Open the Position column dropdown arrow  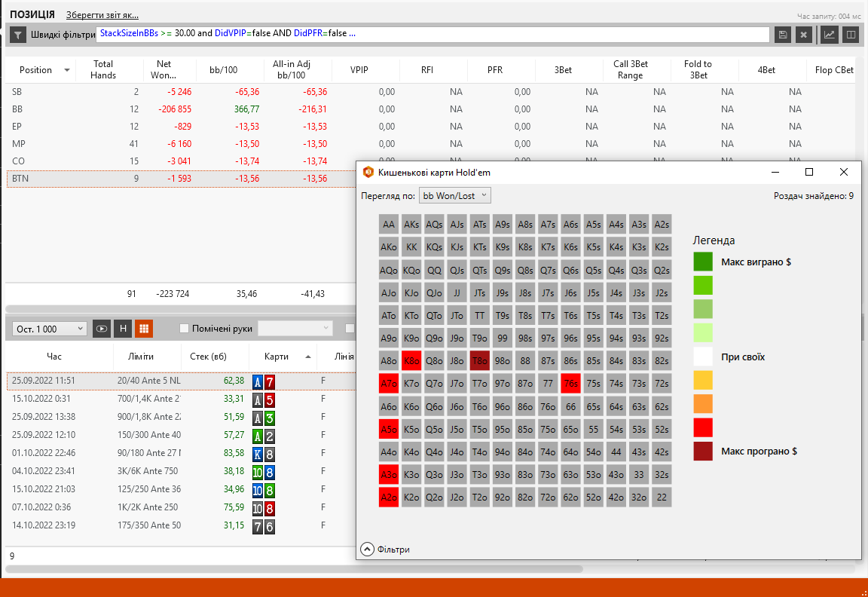click(x=67, y=70)
